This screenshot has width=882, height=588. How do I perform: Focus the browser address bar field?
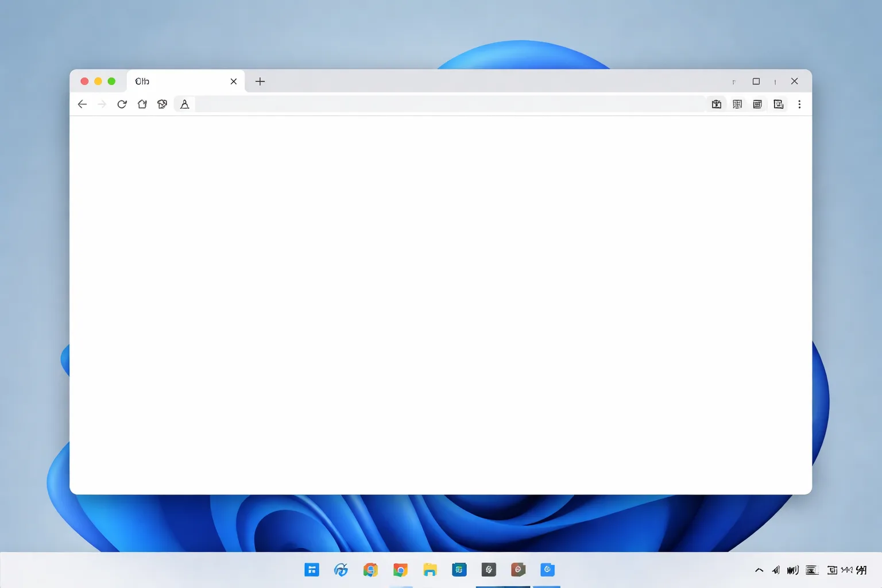pyautogui.click(x=450, y=104)
